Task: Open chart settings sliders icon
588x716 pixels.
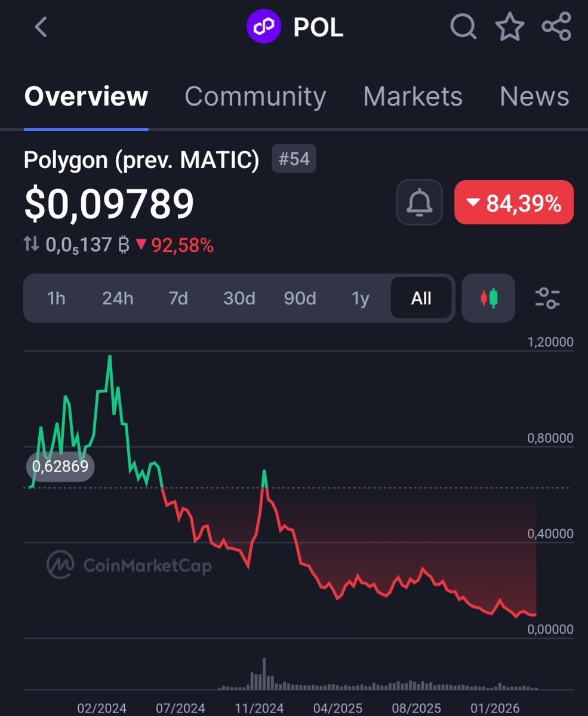Action: (x=547, y=298)
